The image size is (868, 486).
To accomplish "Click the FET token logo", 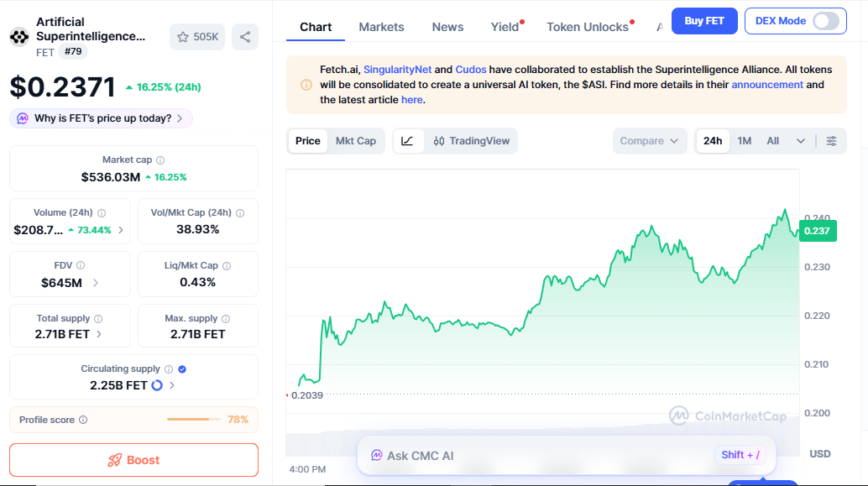I will click(x=18, y=37).
